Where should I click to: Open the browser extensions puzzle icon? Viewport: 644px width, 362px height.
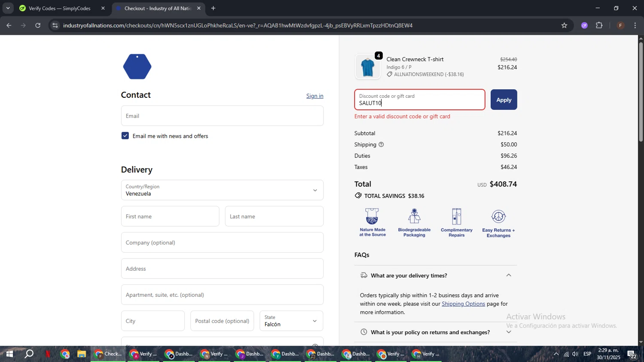click(x=599, y=25)
